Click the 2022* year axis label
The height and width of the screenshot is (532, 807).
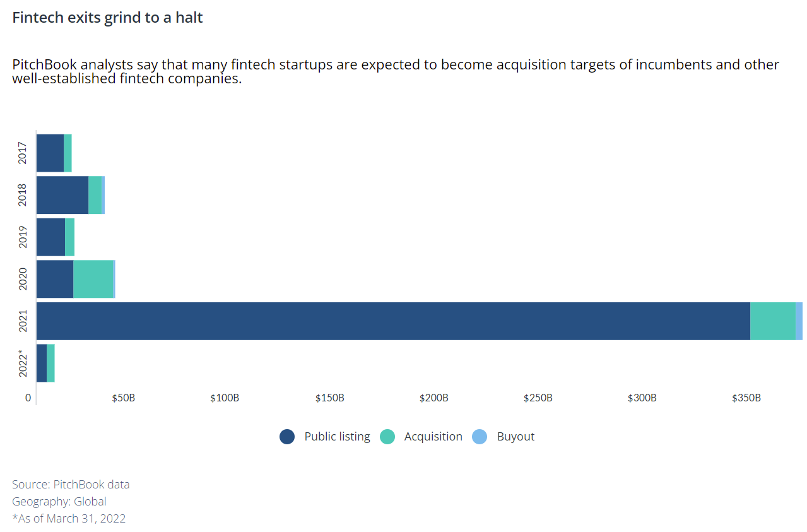click(x=23, y=363)
